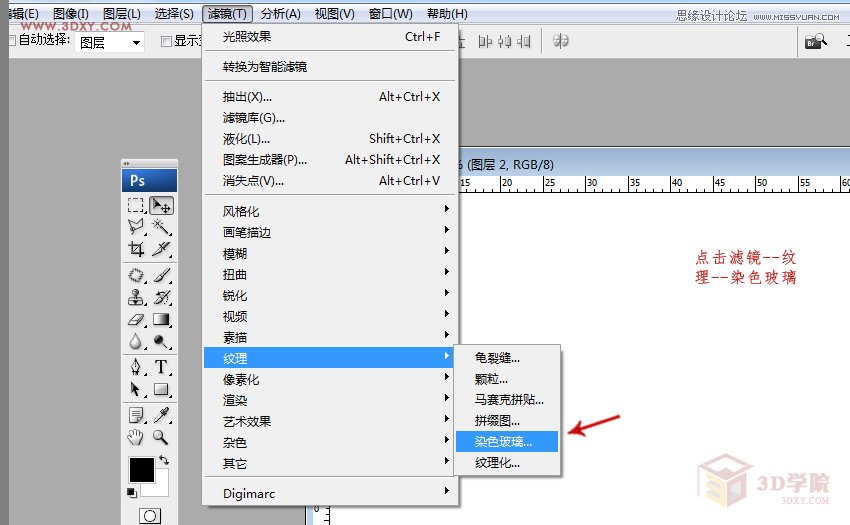
Task: Expand the 像素化 submenu
Action: (331, 379)
